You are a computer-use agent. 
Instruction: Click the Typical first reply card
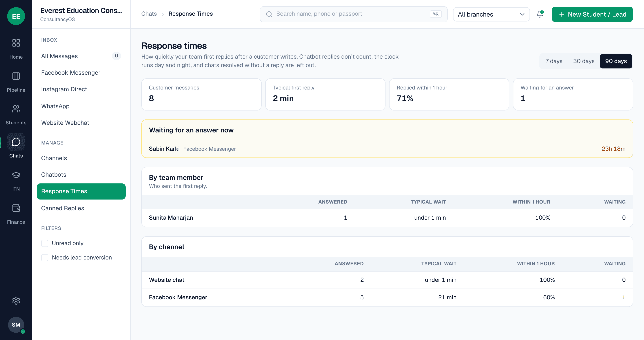click(325, 94)
